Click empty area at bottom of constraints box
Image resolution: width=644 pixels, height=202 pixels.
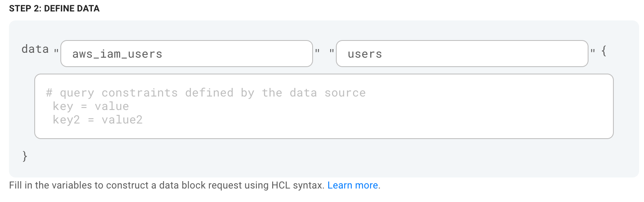[324, 132]
